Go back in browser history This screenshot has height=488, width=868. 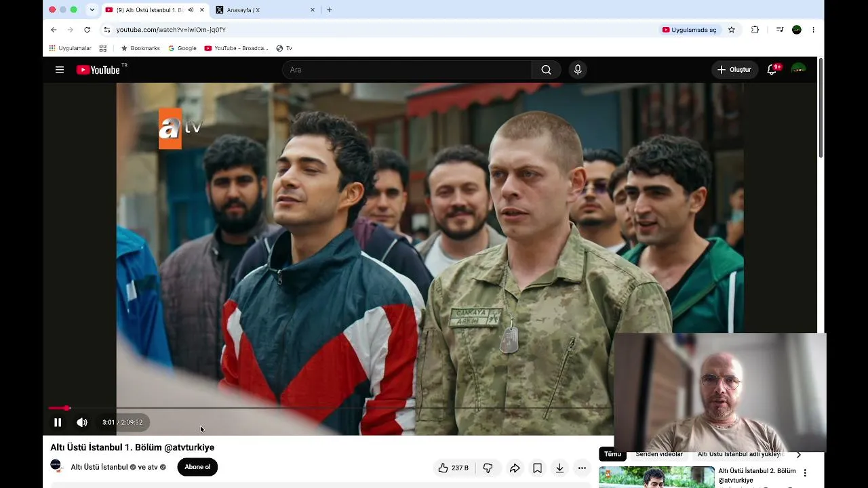pos(54,30)
